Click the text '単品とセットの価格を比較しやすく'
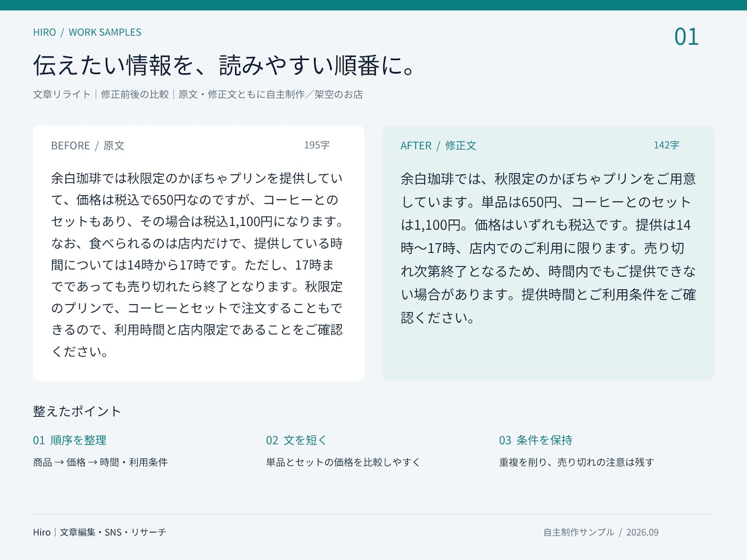The image size is (747, 560). pos(343,463)
